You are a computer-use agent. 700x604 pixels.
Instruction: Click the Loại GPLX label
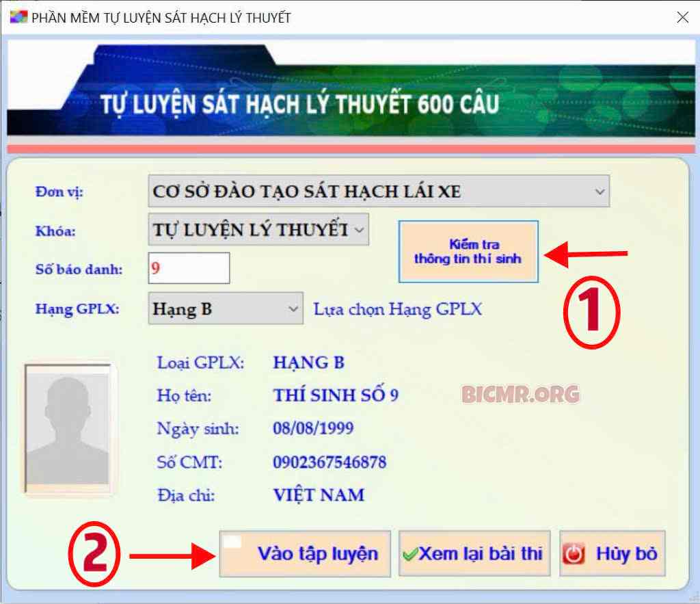tap(200, 363)
